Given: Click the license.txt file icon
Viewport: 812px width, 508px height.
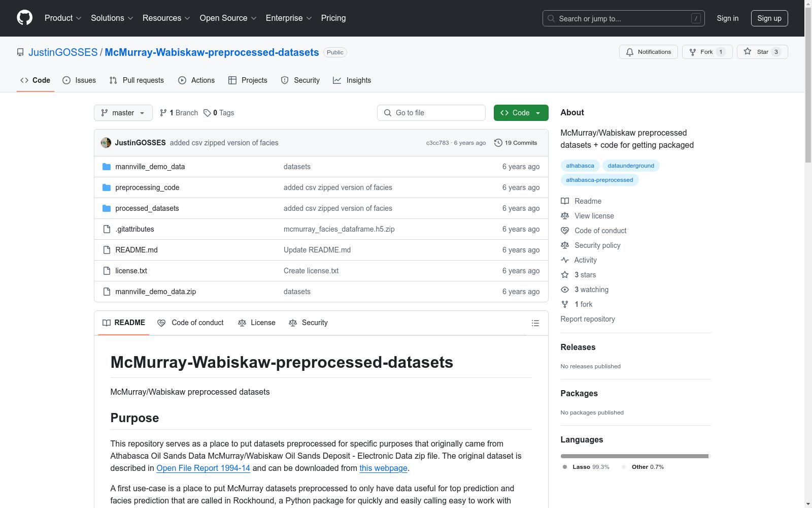Looking at the screenshot, I should pyautogui.click(x=107, y=271).
